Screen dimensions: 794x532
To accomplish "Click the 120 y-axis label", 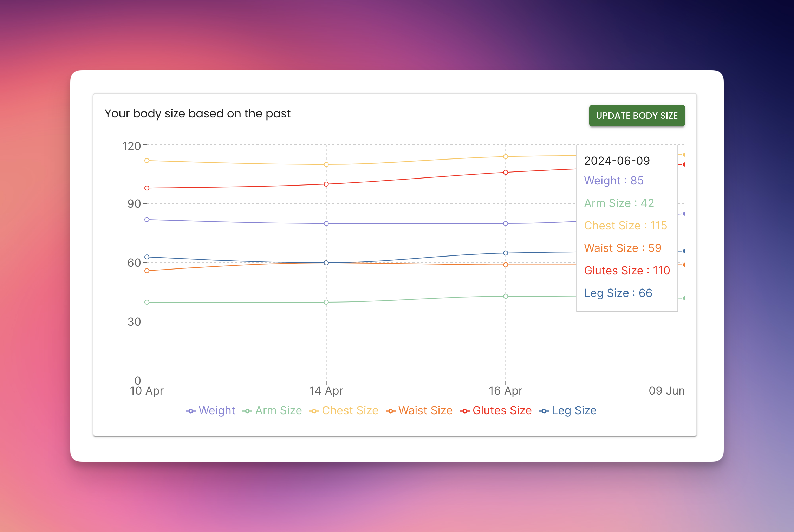I will (x=131, y=146).
